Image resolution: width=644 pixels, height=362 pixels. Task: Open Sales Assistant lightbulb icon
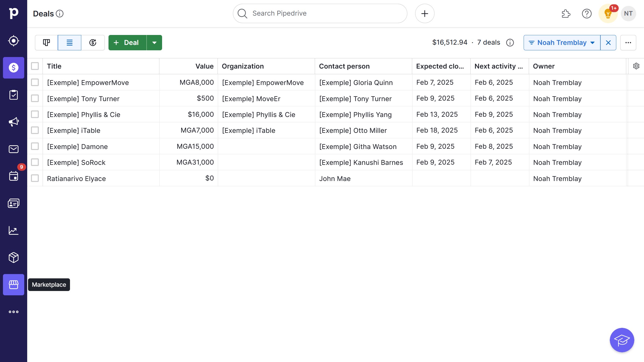tap(608, 13)
